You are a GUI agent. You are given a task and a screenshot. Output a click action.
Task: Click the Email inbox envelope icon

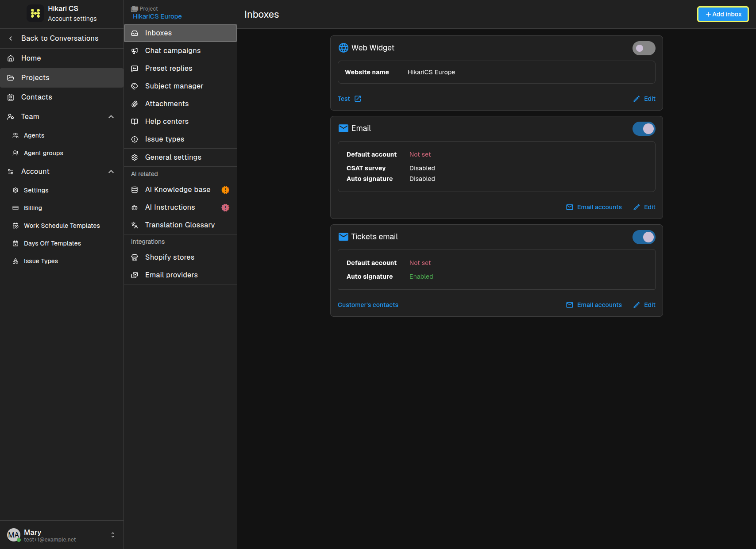pyautogui.click(x=343, y=128)
